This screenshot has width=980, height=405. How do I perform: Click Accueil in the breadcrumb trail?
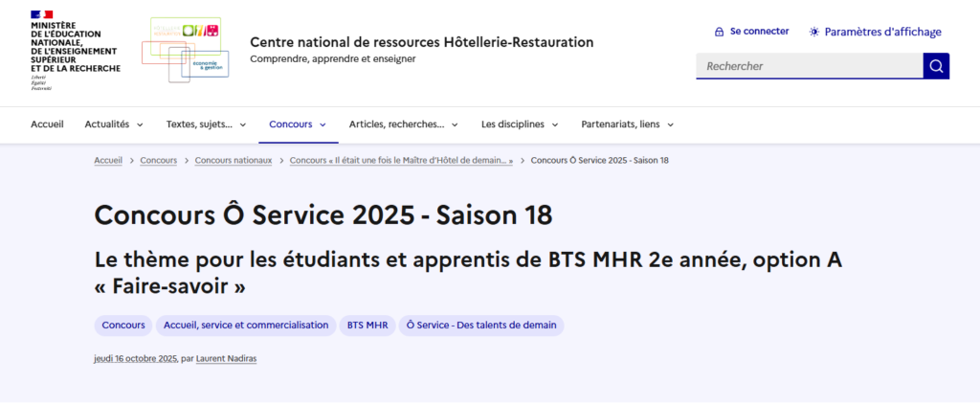click(x=108, y=160)
